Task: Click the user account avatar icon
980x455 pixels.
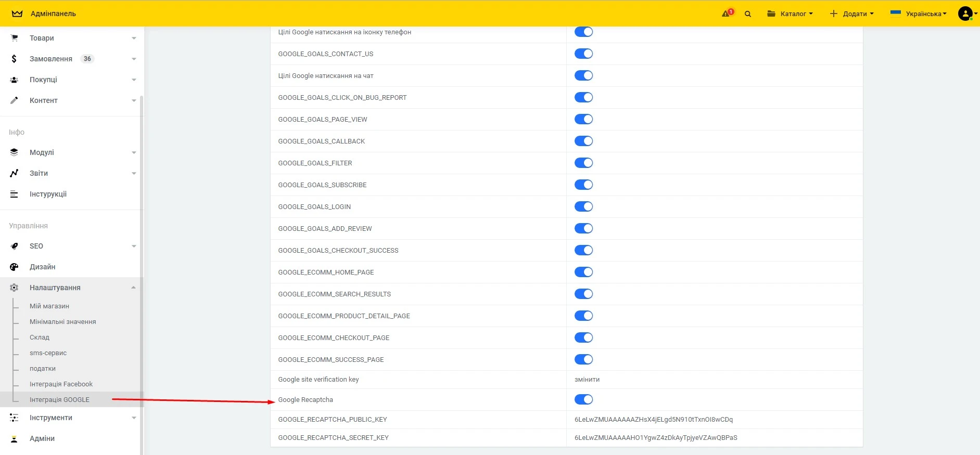Action: (x=965, y=14)
